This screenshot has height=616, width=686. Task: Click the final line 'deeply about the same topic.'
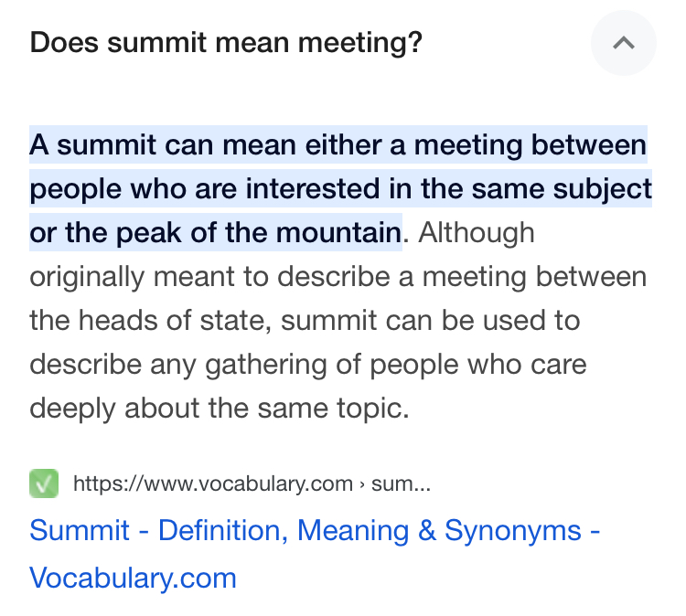click(220, 409)
